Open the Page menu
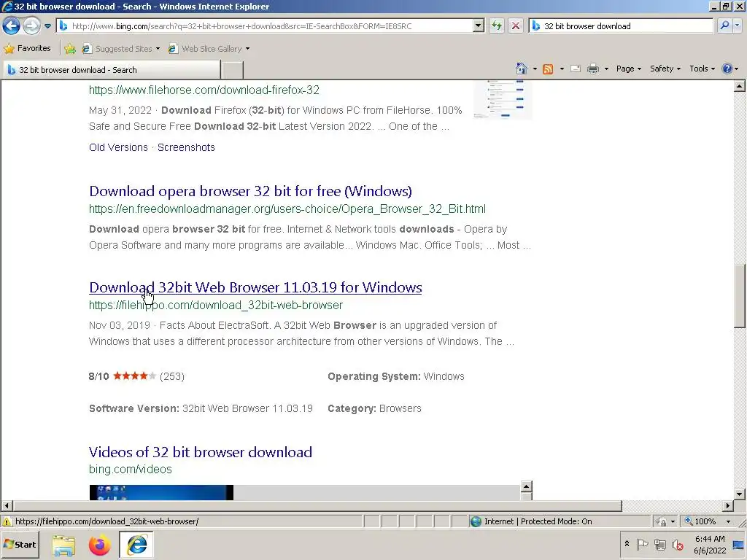The width and height of the screenshot is (747, 560). click(628, 69)
